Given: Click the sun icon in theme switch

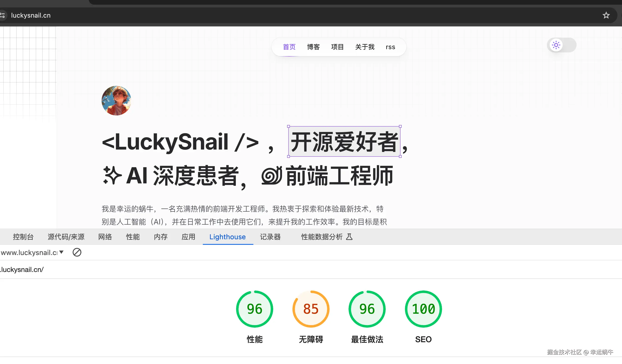Looking at the screenshot, I should (556, 45).
